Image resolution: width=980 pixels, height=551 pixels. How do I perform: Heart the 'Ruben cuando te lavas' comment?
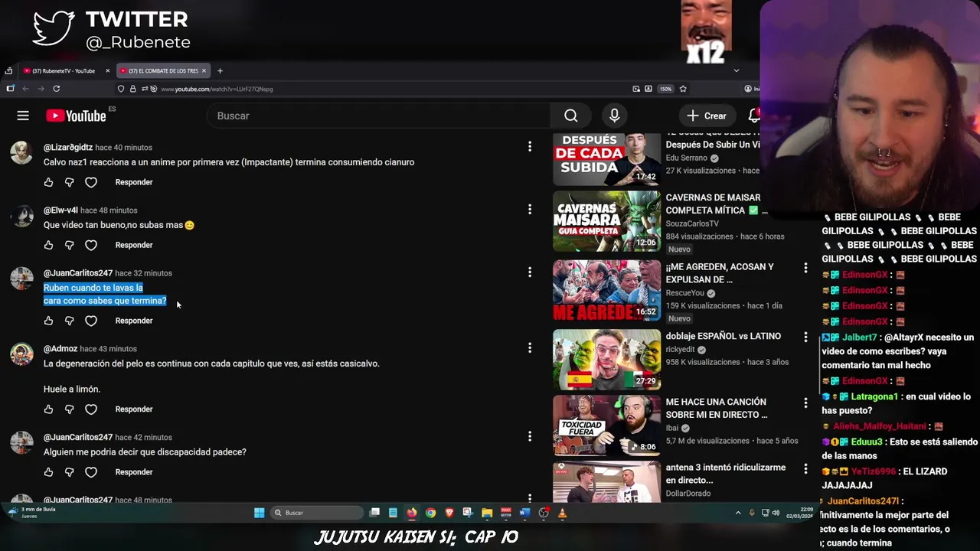(x=91, y=321)
